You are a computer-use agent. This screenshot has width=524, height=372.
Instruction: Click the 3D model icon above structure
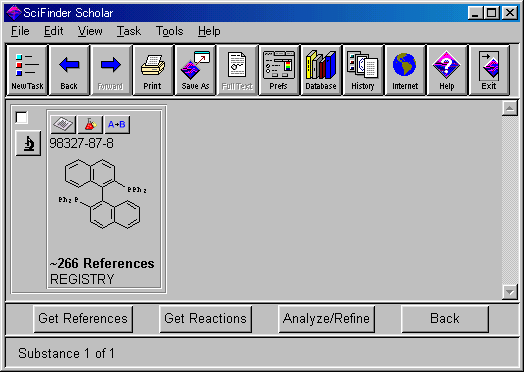[63, 124]
